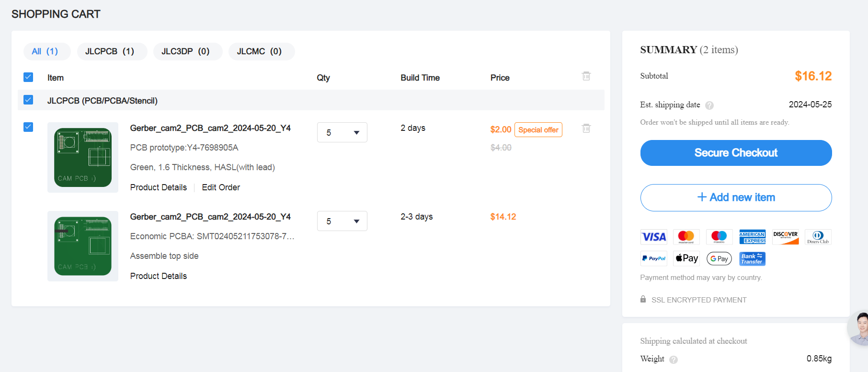The width and height of the screenshot is (868, 372).
Task: Toggle the JLCPCB group checkbox
Action: 28,100
